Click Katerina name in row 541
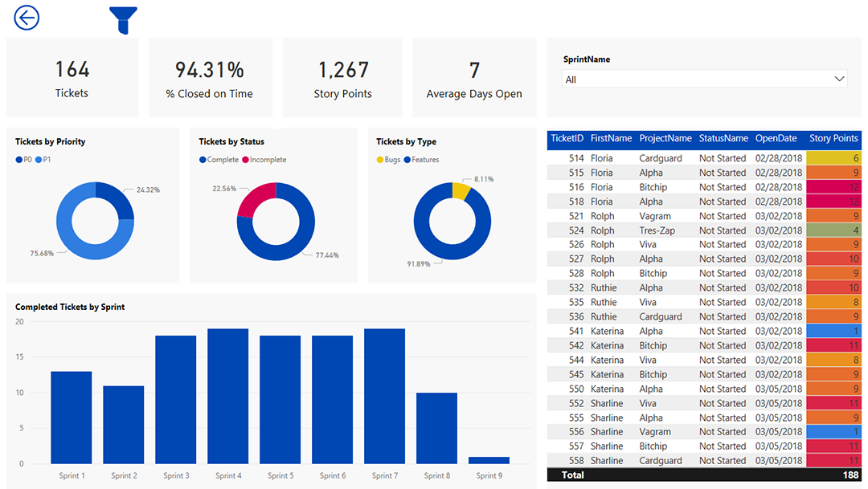Viewport: 868px width, 489px height. coord(607,331)
